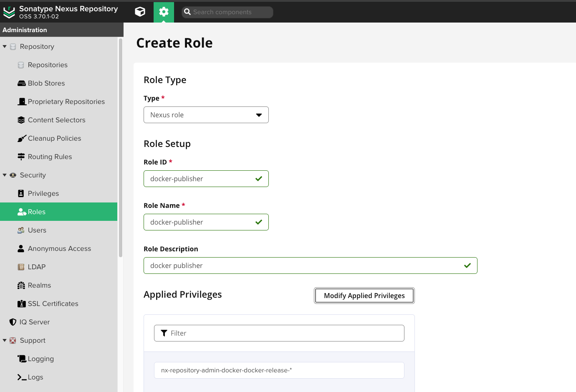
Task: Open the Administration gear icon
Action: (x=164, y=12)
